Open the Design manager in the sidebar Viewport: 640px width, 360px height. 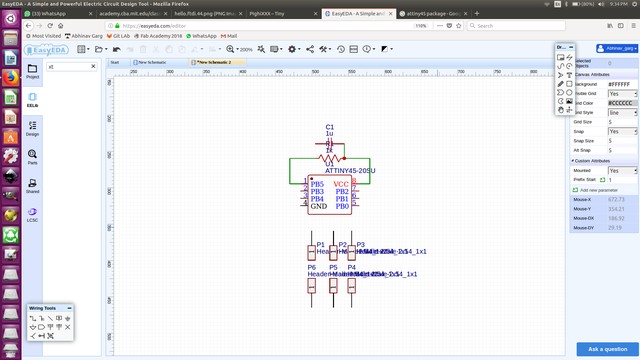[x=32, y=129]
